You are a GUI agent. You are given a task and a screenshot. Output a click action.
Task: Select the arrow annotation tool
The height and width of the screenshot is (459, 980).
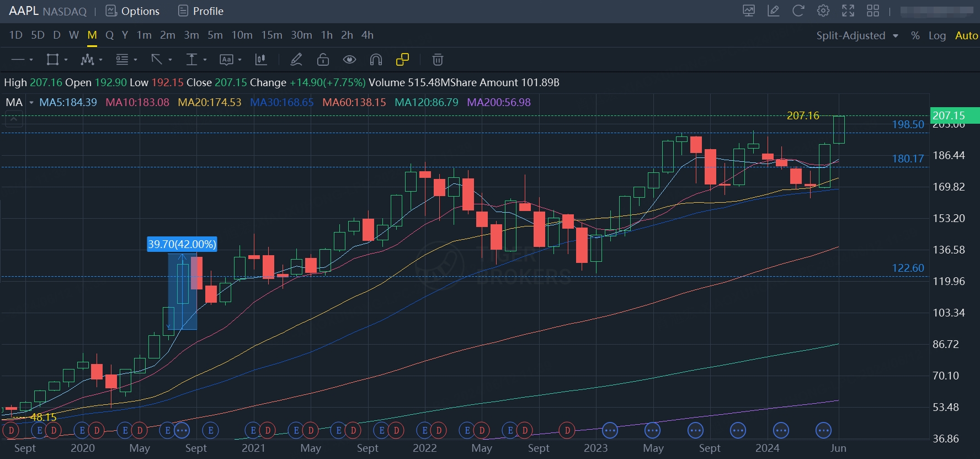pos(157,60)
